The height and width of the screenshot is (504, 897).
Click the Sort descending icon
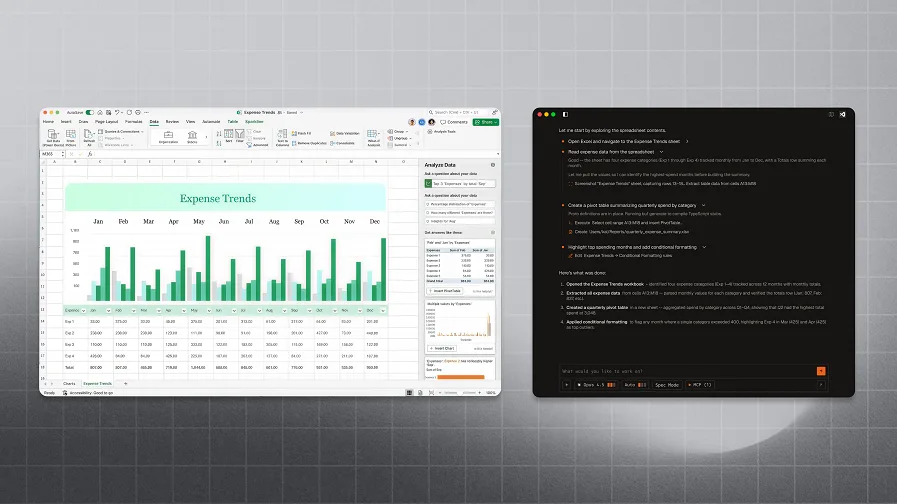[x=219, y=143]
